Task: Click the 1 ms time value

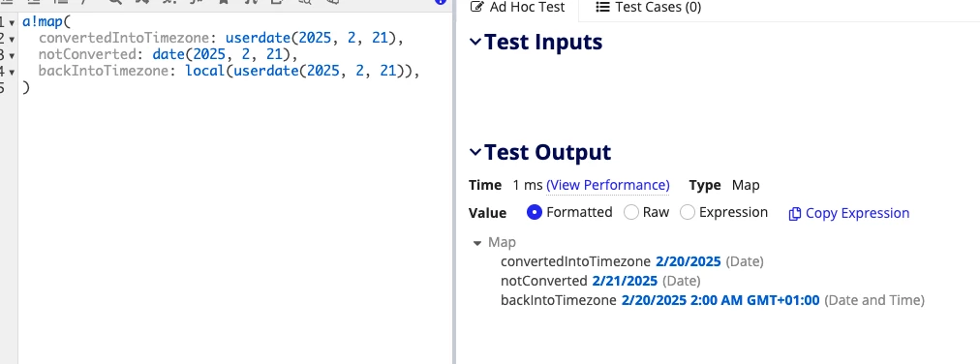Action: [x=528, y=185]
